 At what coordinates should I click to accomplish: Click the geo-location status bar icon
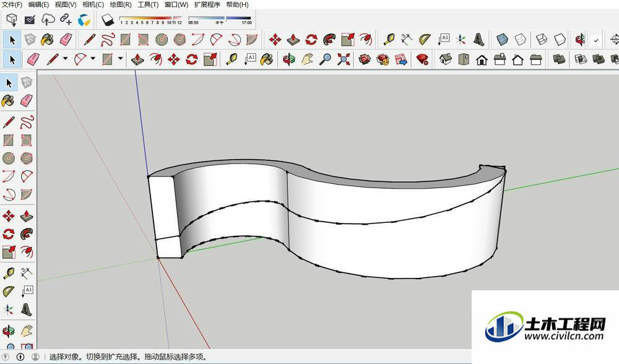[x=6, y=357]
